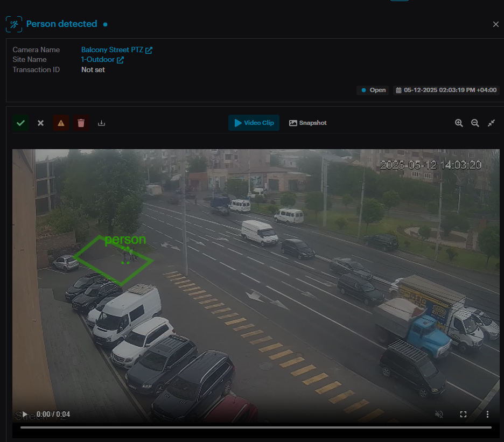Play the video clip
The height and width of the screenshot is (442, 504).
[24, 414]
